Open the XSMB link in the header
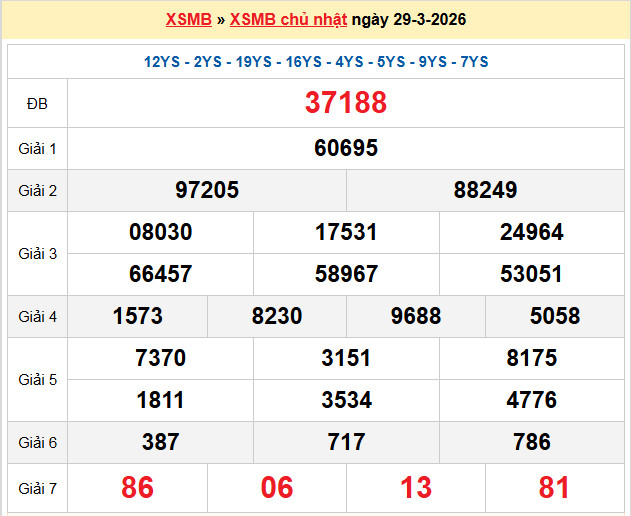Viewport: 631px width, 516px height. click(188, 20)
